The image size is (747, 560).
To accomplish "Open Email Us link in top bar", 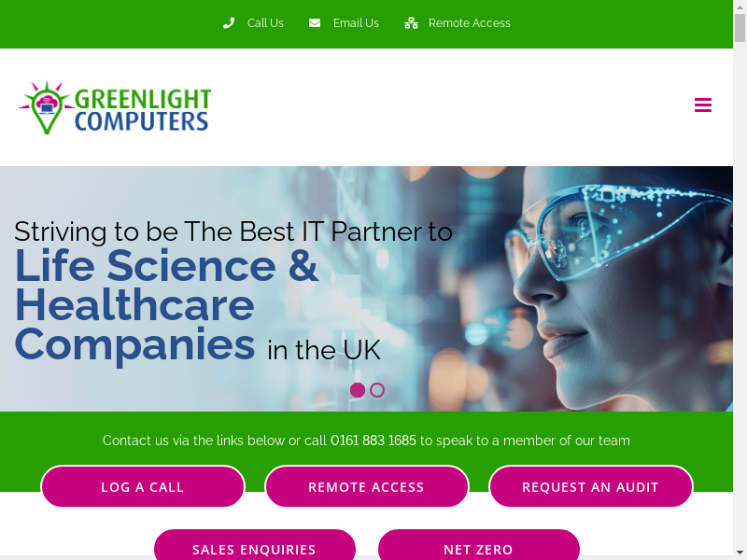I will pos(356,22).
